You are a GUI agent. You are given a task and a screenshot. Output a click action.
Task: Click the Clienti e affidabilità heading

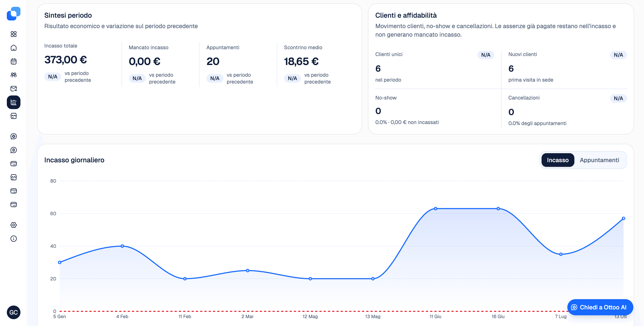pos(406,15)
